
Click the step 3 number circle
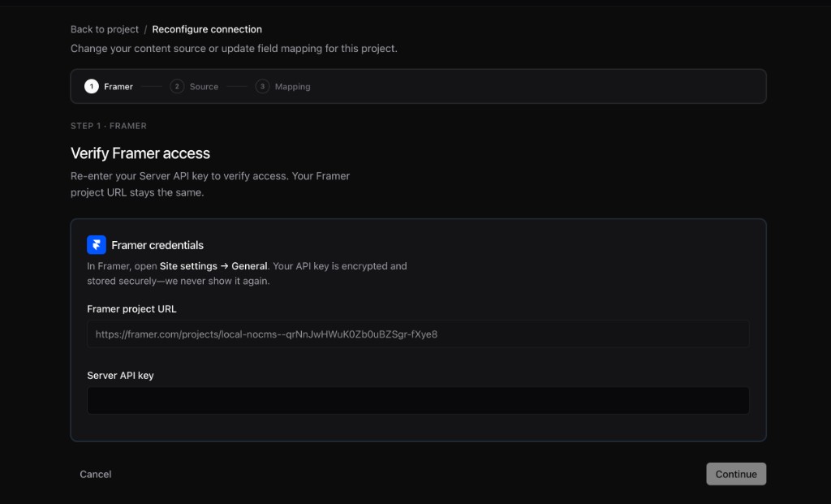coord(262,86)
